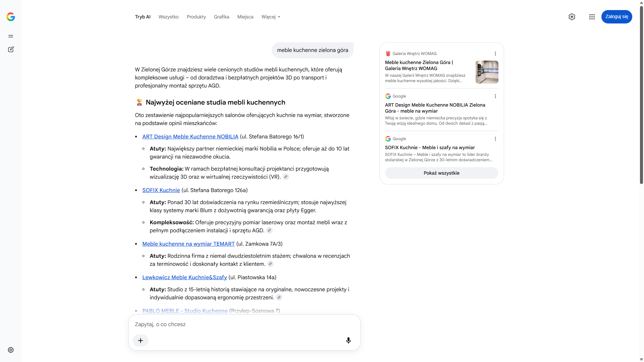Screen dimensions: 644x362
Task: Click the plus attach button in prompt box
Action: pos(141,341)
